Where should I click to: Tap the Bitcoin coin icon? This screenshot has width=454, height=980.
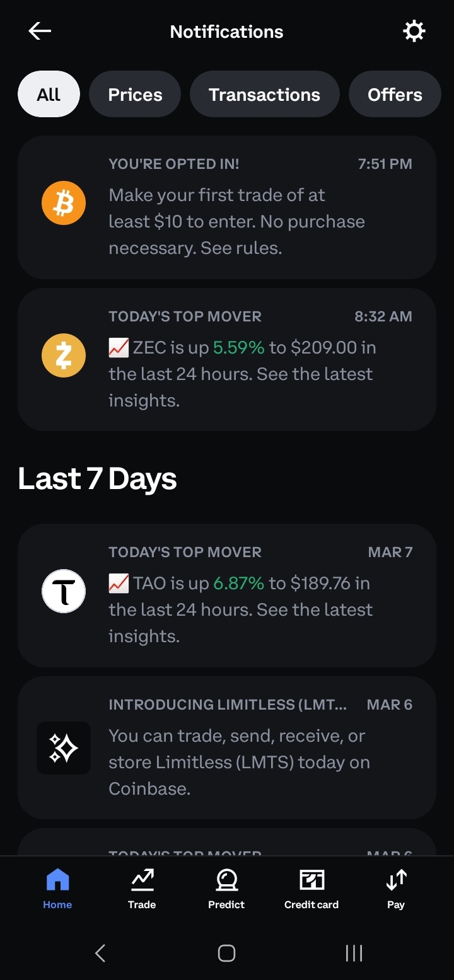64,203
